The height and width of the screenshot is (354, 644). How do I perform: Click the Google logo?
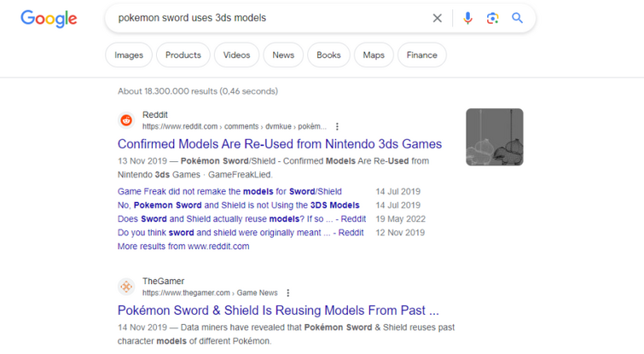click(49, 19)
